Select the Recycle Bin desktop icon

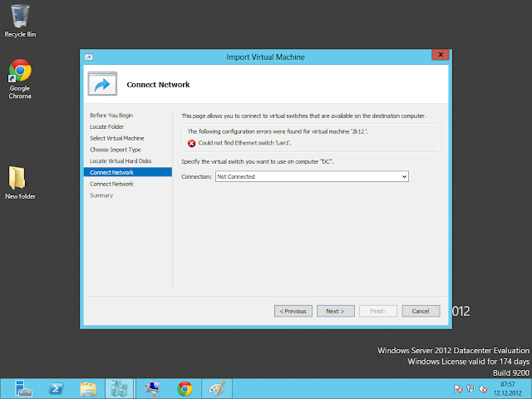20,20
